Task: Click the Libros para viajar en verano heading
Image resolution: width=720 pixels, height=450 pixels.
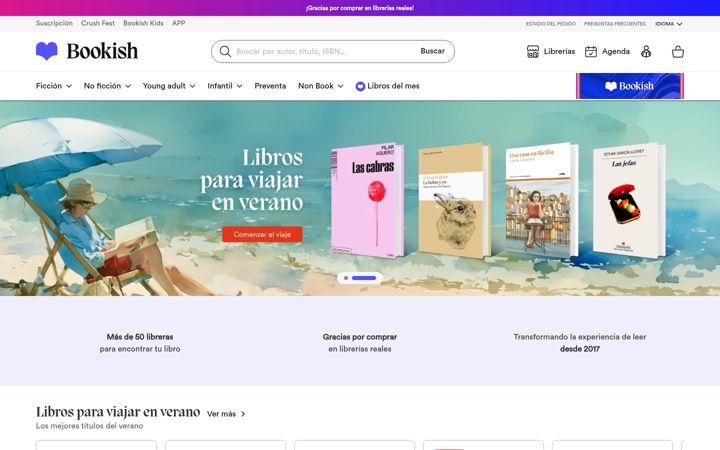Action: point(118,412)
